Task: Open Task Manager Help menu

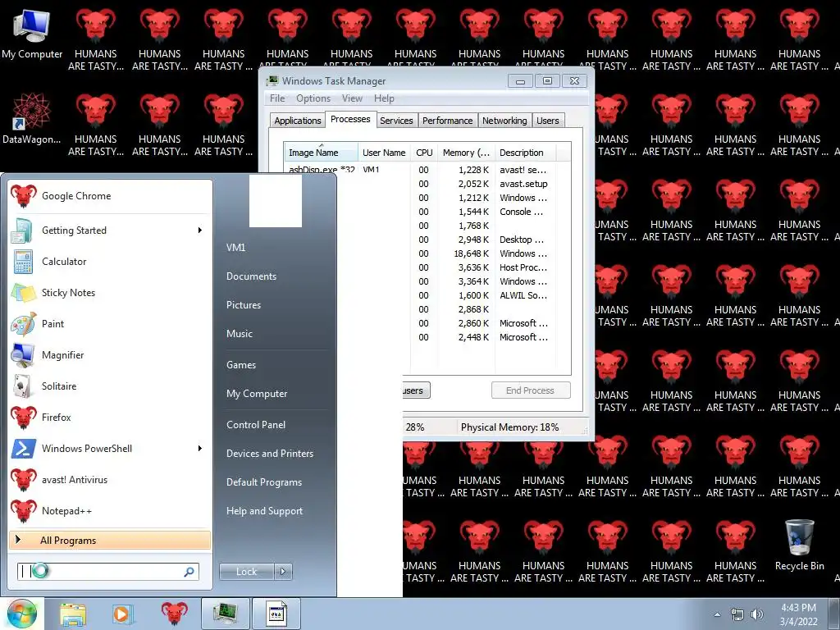Action: coord(384,98)
